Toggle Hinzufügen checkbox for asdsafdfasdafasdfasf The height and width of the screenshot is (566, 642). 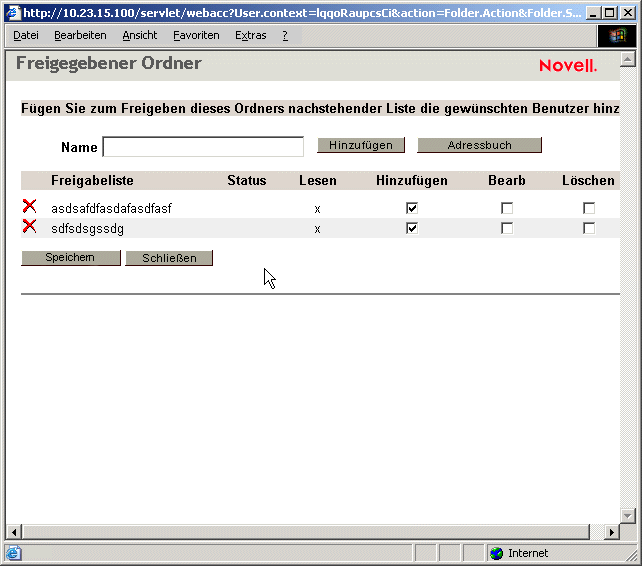[x=412, y=208]
